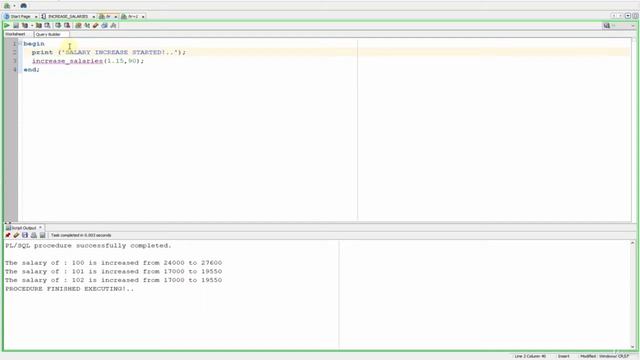Open the document tab list dropdown
The height and width of the screenshot is (360, 640).
click(x=628, y=16)
